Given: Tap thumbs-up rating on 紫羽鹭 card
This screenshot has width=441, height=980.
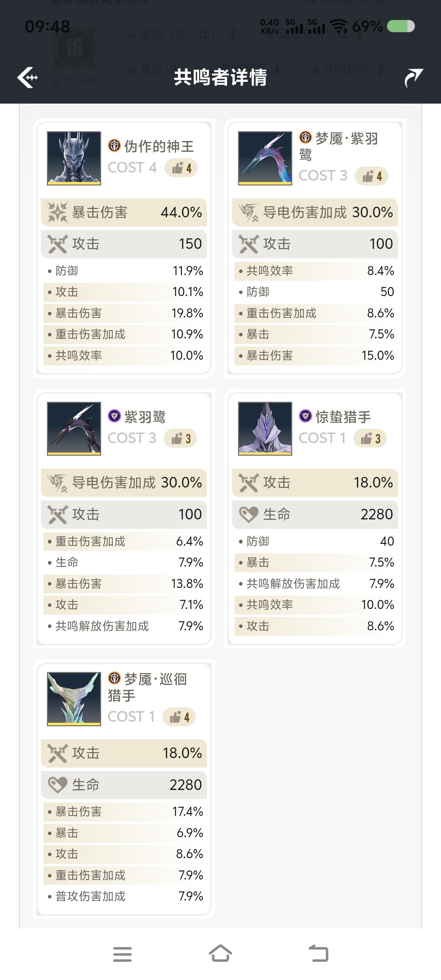Looking at the screenshot, I should pyautogui.click(x=180, y=438).
